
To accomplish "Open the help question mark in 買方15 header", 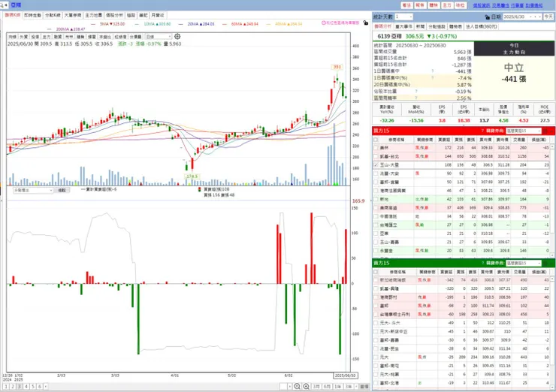I will [x=482, y=131].
